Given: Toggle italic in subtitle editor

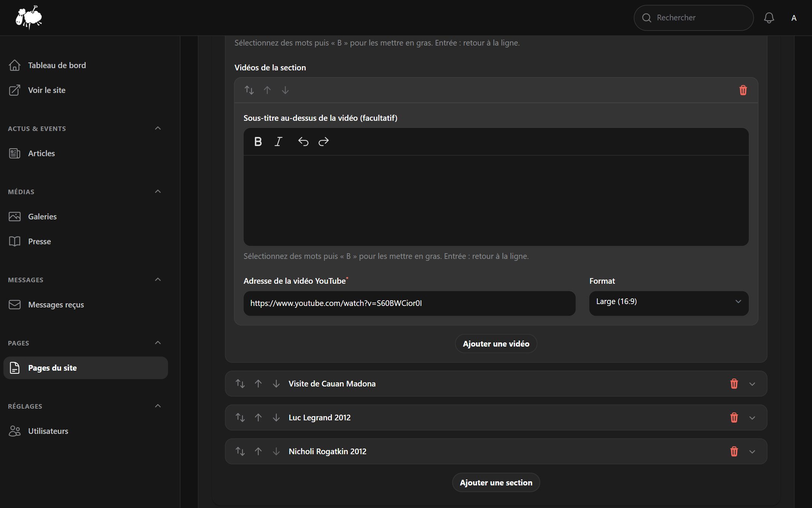Looking at the screenshot, I should pos(278,141).
